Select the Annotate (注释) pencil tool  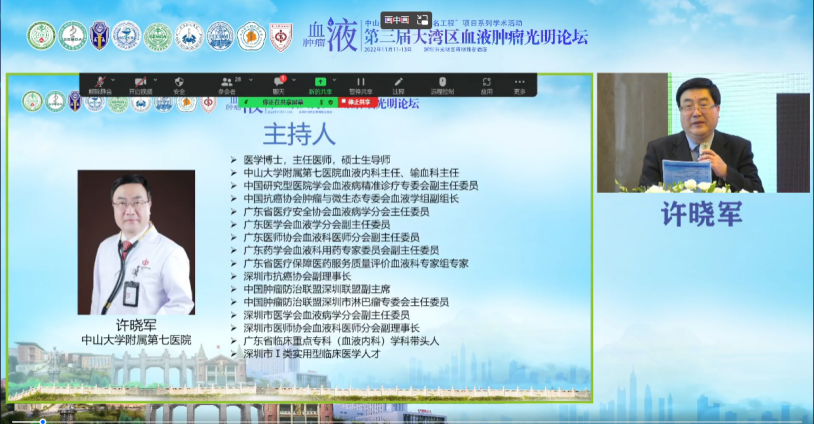pos(398,85)
